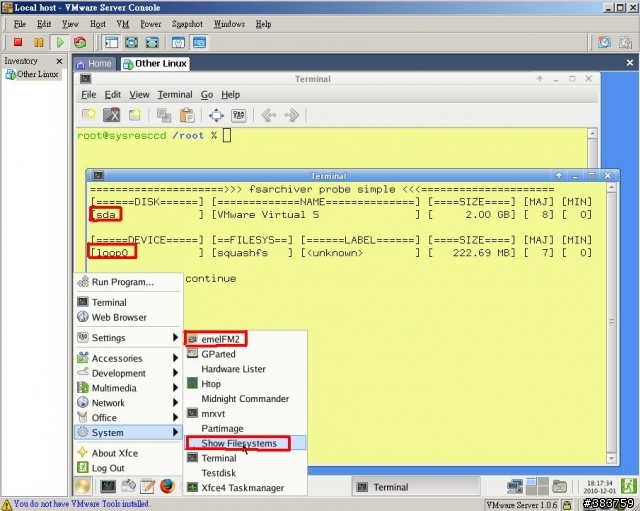The height and width of the screenshot is (511, 640).
Task: Click scroll-up arrow of back Terminal scrollbar
Action: pos(592,133)
